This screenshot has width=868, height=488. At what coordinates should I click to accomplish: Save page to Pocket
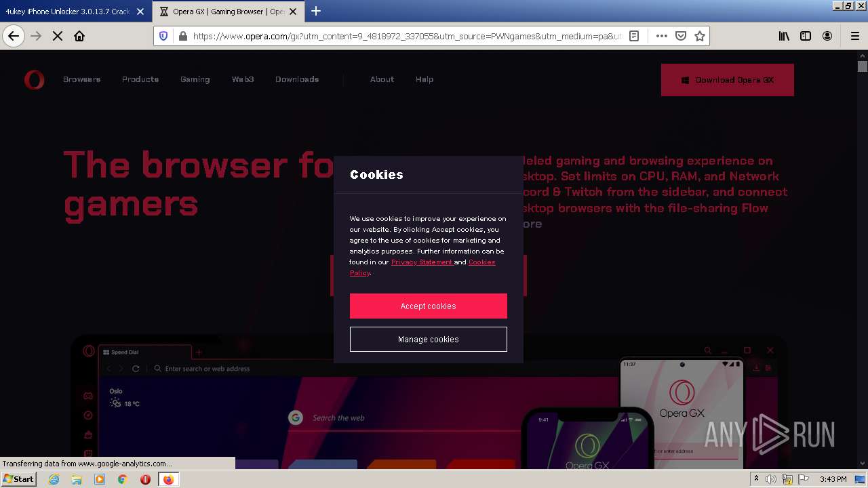[681, 36]
